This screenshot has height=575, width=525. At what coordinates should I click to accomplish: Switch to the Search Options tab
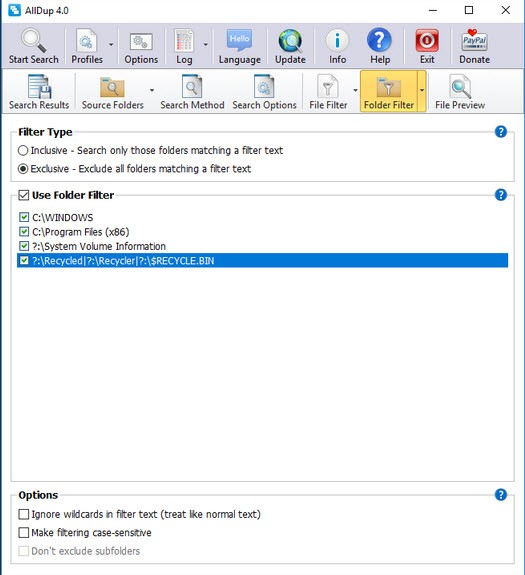pyautogui.click(x=264, y=92)
